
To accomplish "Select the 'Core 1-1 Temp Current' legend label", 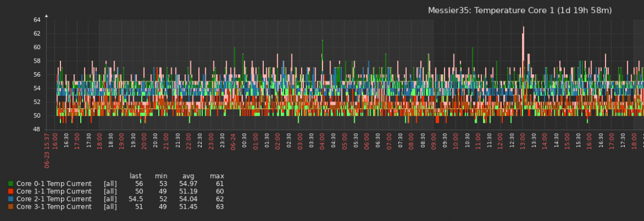I will [54, 192].
